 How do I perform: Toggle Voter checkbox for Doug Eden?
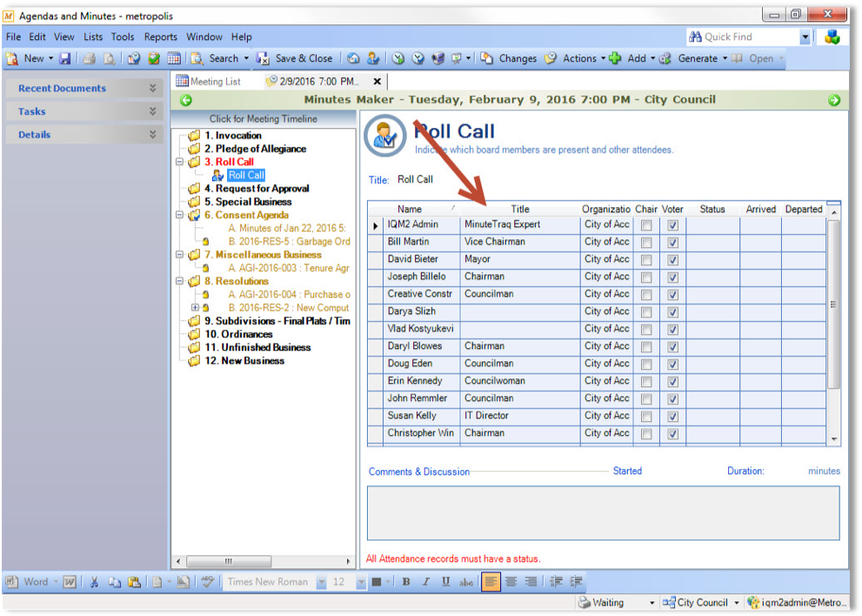click(672, 364)
